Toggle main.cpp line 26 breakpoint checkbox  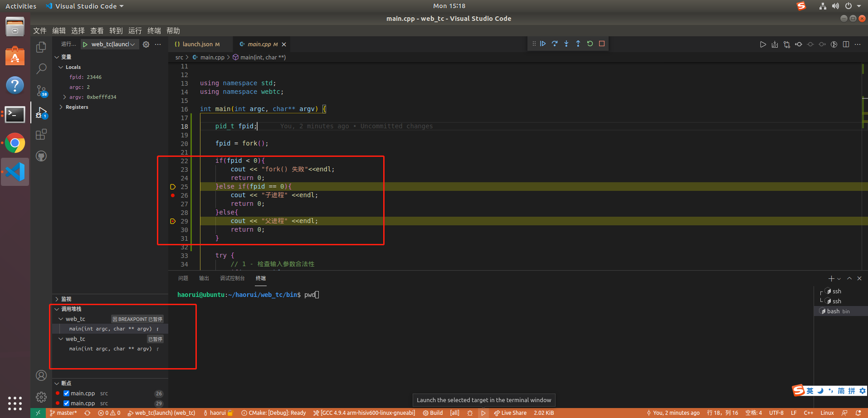tap(67, 394)
